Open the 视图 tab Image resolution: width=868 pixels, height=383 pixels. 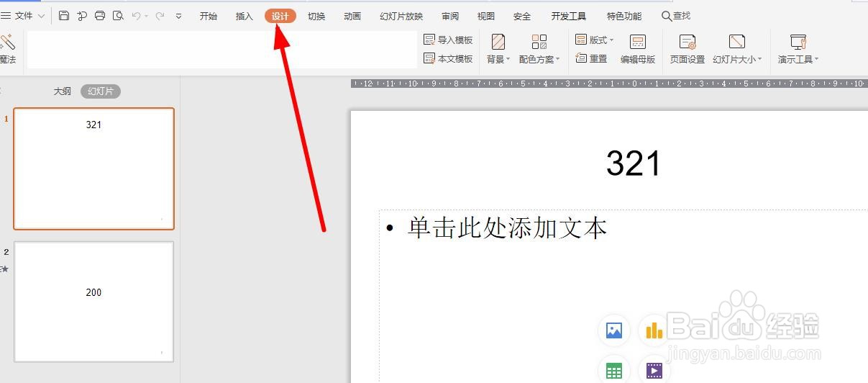[486, 16]
